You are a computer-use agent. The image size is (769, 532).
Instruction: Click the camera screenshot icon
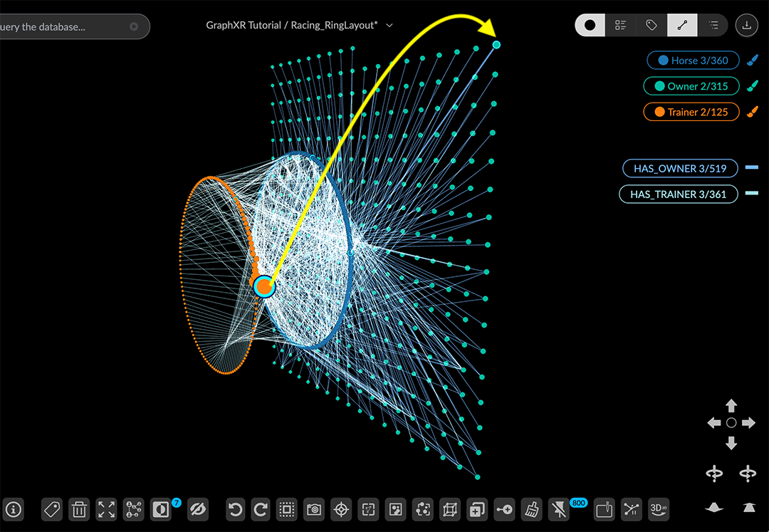pyautogui.click(x=313, y=509)
